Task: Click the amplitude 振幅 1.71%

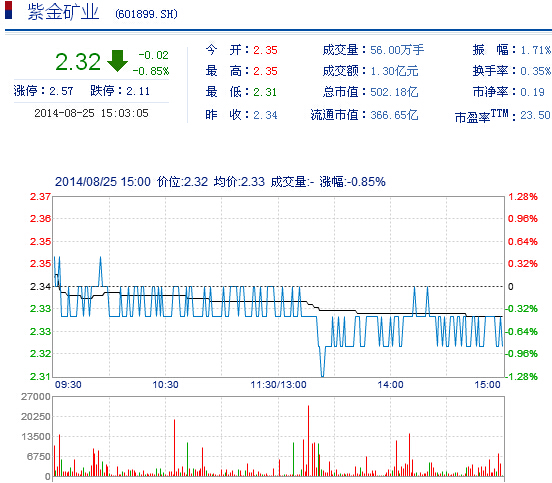Action: point(512,50)
